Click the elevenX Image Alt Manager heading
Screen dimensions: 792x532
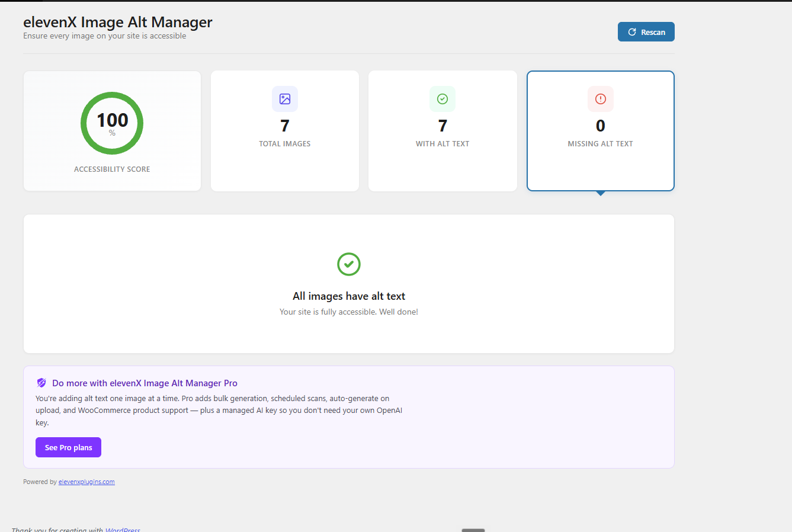pyautogui.click(x=118, y=22)
